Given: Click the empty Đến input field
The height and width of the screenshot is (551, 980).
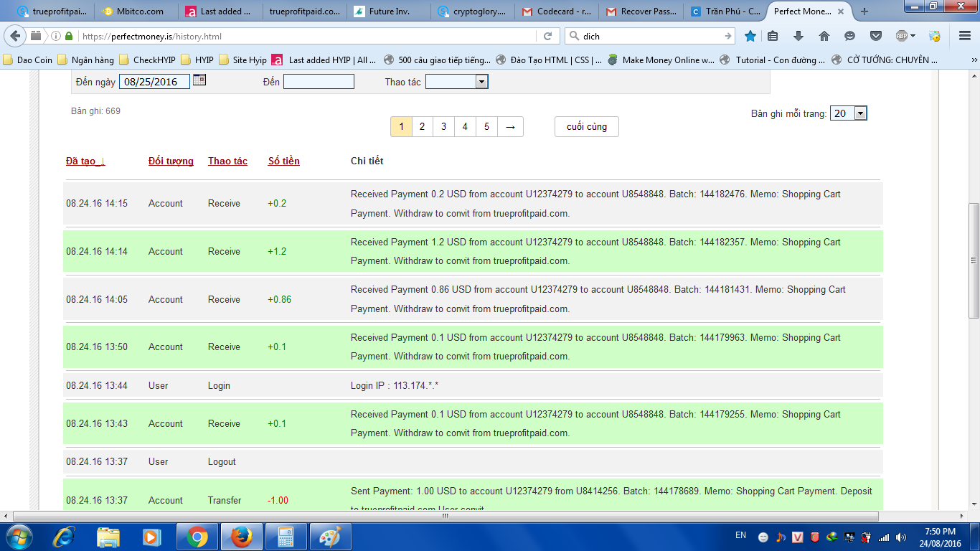Looking at the screenshot, I should click(319, 82).
